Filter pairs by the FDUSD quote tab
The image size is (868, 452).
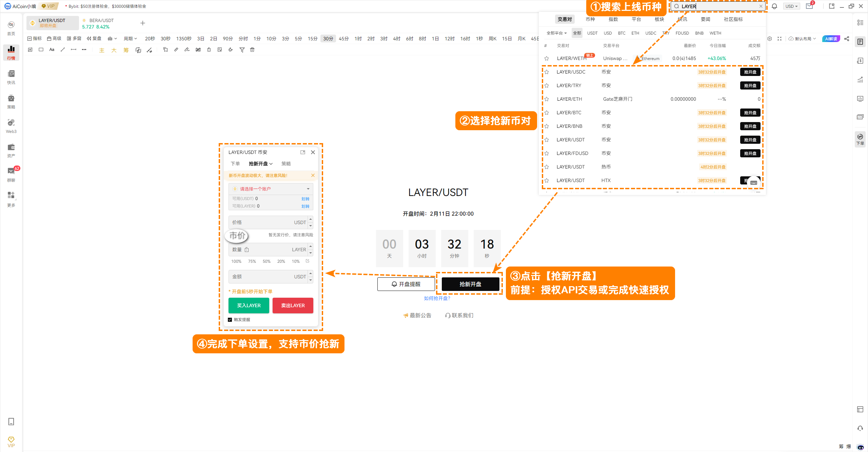click(682, 33)
